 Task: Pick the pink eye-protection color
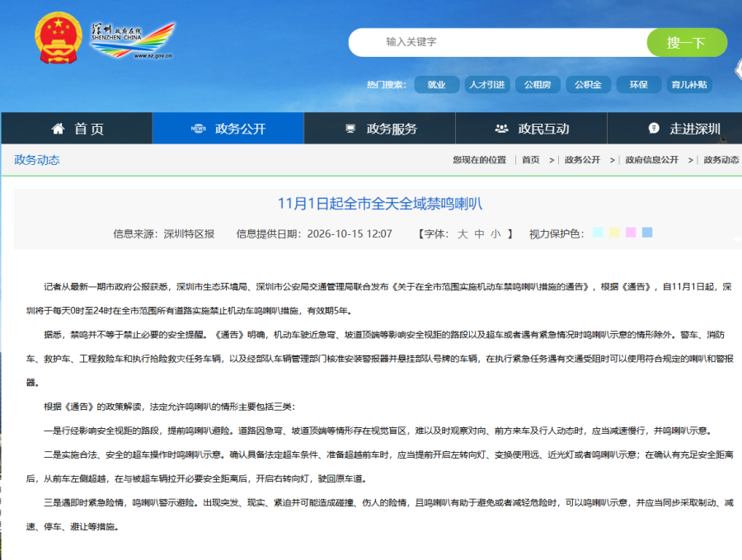pos(631,233)
